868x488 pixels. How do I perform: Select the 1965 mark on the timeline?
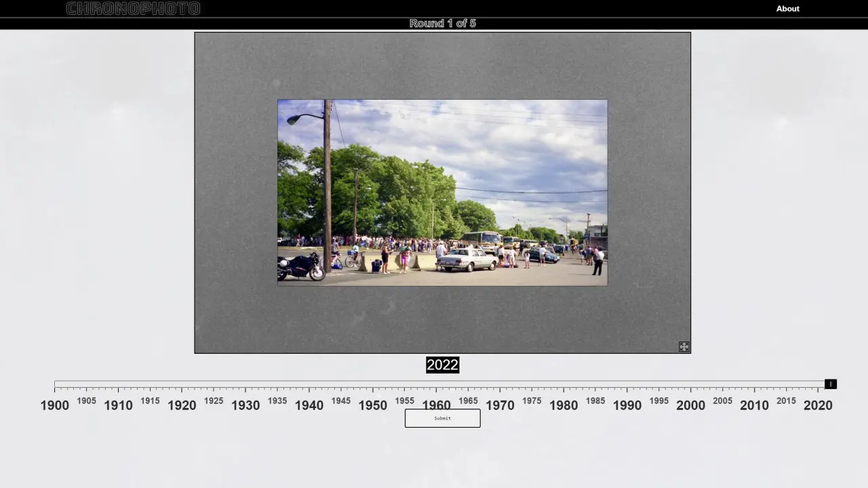click(468, 401)
